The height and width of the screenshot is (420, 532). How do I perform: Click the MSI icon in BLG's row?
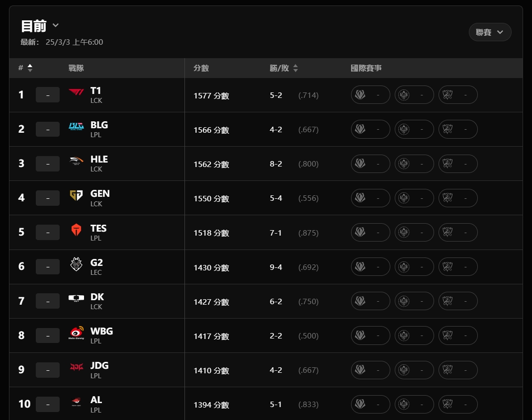[x=404, y=129]
